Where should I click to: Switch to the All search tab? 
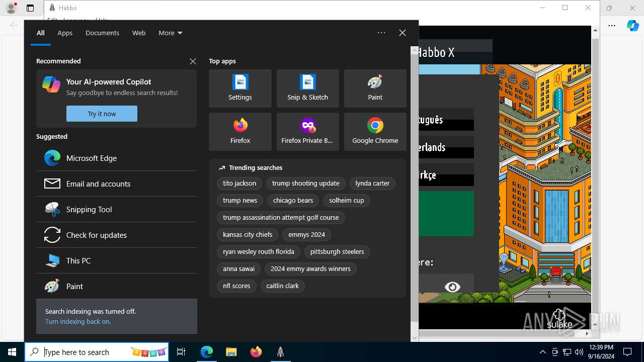pos(41,33)
